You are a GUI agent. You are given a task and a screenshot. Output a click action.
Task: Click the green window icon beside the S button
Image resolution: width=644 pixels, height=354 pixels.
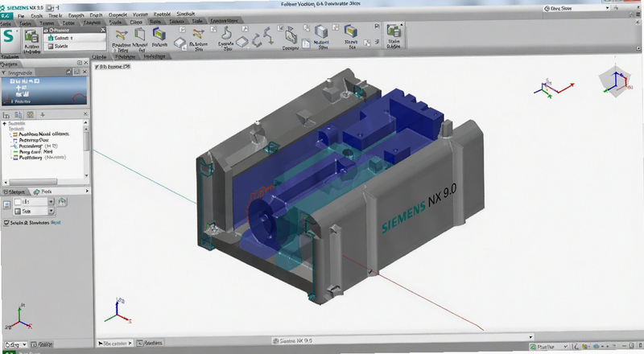pos(31,37)
